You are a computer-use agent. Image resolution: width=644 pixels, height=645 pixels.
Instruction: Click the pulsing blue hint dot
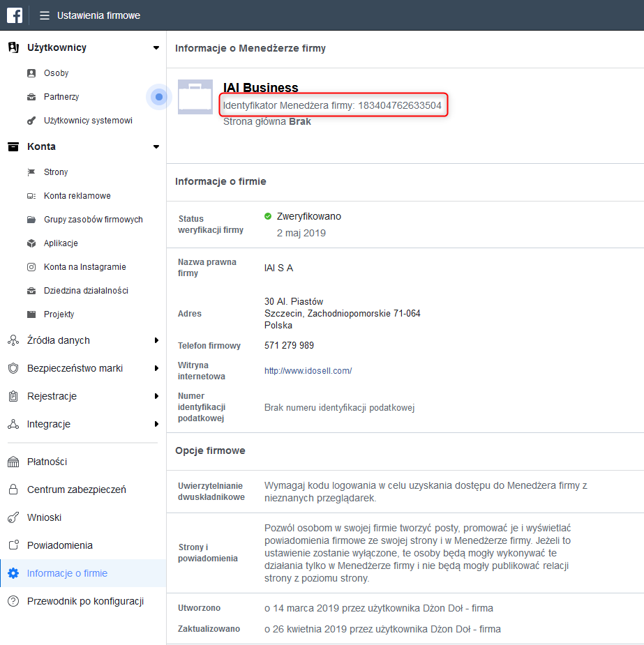pyautogui.click(x=159, y=97)
